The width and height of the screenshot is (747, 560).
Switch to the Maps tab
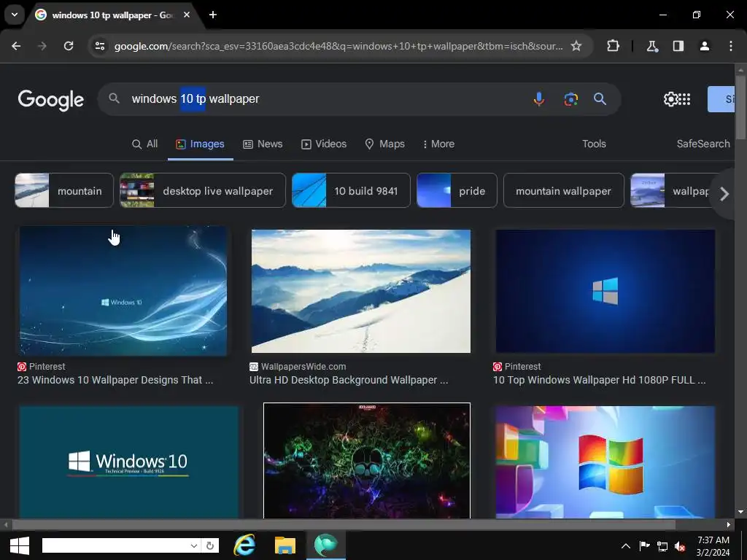[385, 144]
